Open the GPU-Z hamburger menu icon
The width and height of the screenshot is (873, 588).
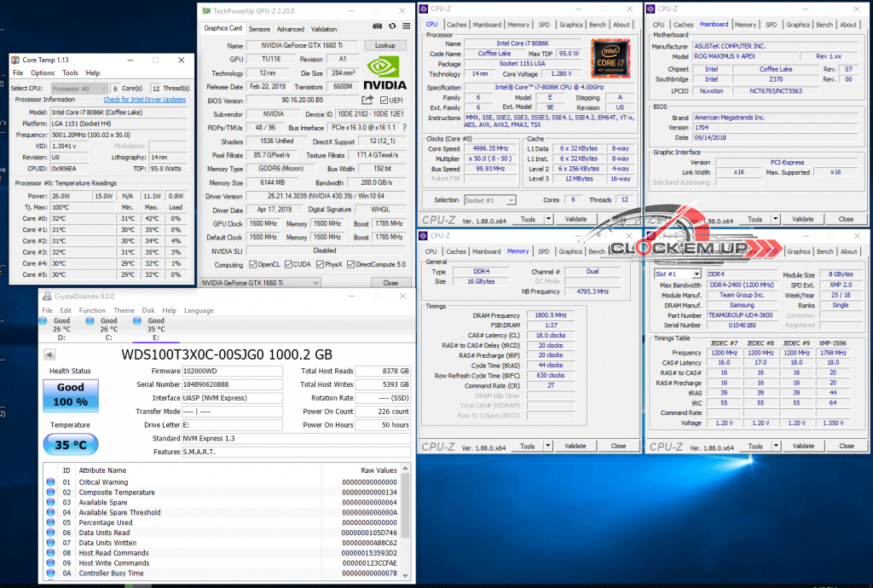(407, 26)
